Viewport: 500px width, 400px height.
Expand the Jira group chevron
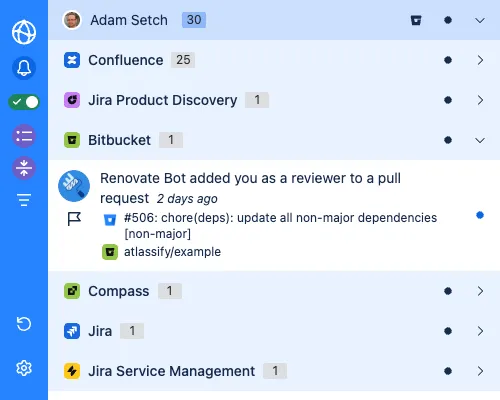coord(480,331)
